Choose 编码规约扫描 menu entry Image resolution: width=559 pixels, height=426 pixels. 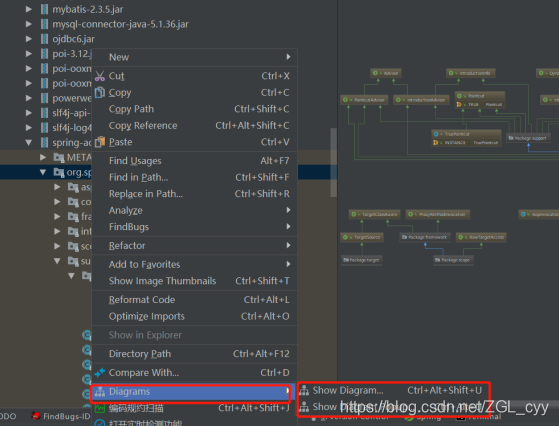tap(195, 408)
